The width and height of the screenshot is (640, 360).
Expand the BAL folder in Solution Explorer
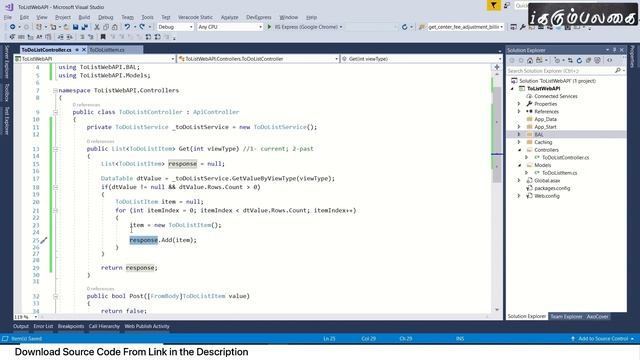519,134
